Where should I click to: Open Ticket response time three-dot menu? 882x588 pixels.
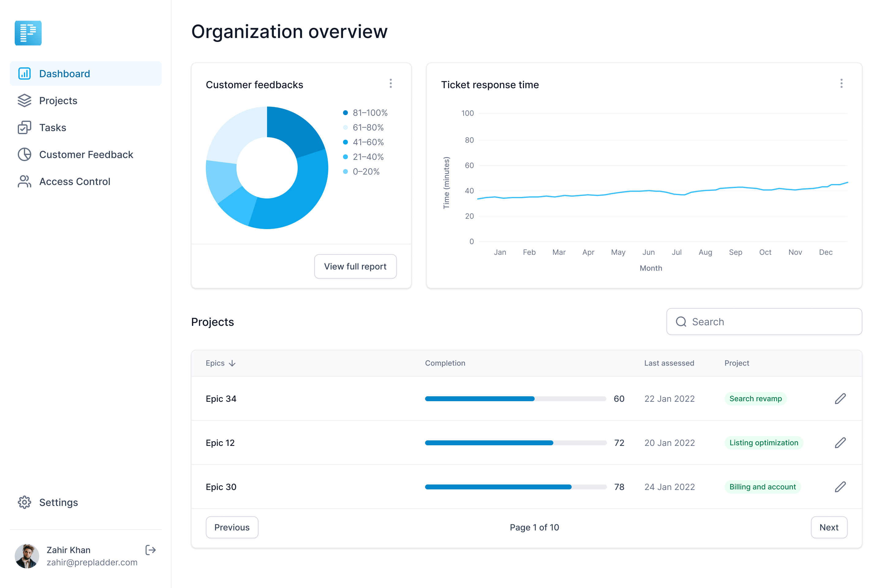(842, 83)
